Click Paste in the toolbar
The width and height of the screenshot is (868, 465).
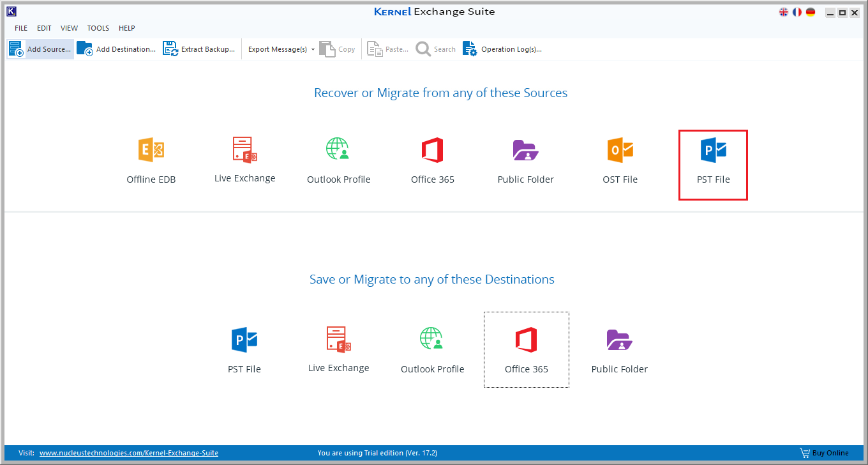point(388,49)
